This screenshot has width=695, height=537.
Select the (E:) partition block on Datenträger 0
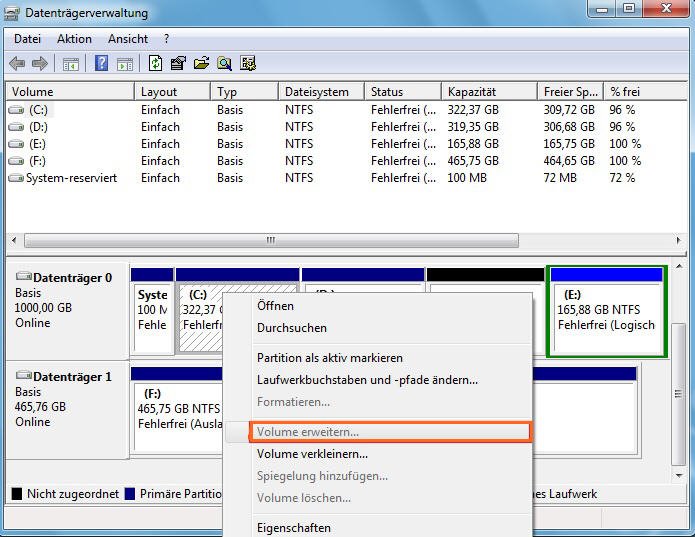tap(606, 311)
